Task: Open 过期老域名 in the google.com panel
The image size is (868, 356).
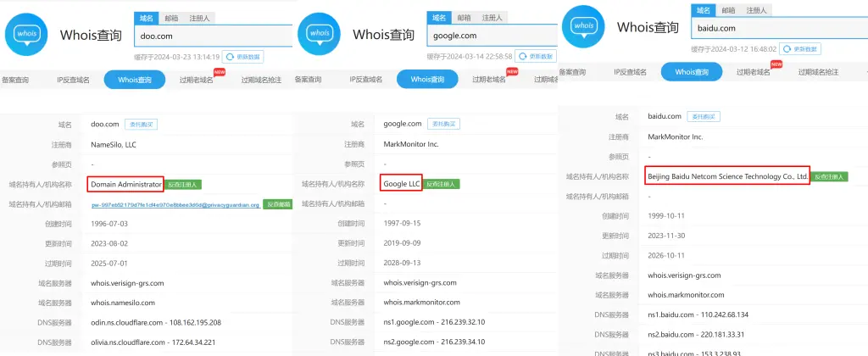Action: click(x=489, y=79)
